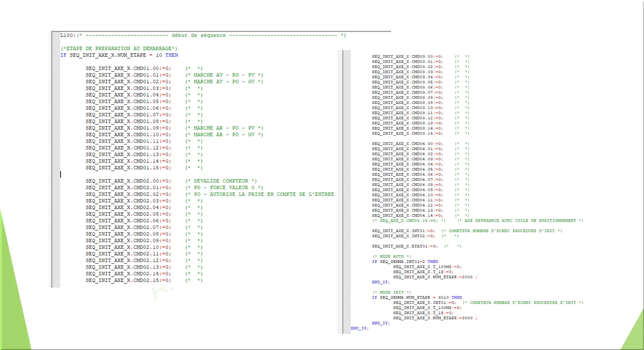Click the SEQ_INIT_AXE_X.CMD02.15:=0 statement

(x=128, y=280)
